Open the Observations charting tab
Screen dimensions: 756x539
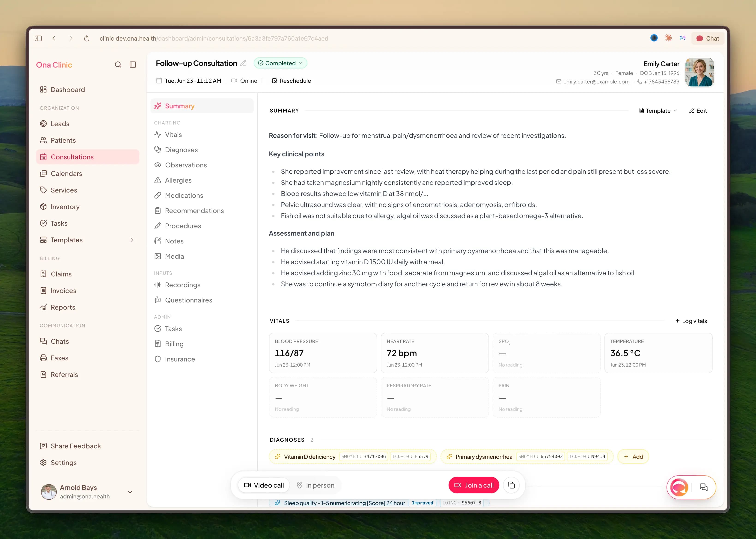coord(202,165)
